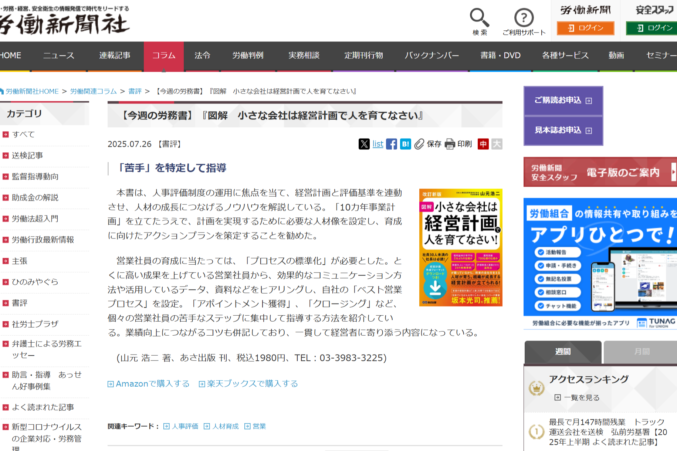Set font size to large (大)
Image resolution: width=677 pixels, height=451 pixels.
(x=497, y=144)
